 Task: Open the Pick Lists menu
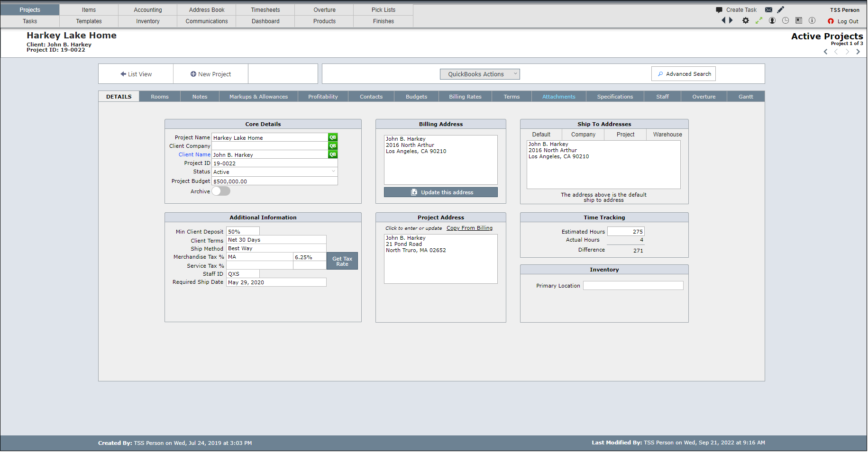point(384,10)
